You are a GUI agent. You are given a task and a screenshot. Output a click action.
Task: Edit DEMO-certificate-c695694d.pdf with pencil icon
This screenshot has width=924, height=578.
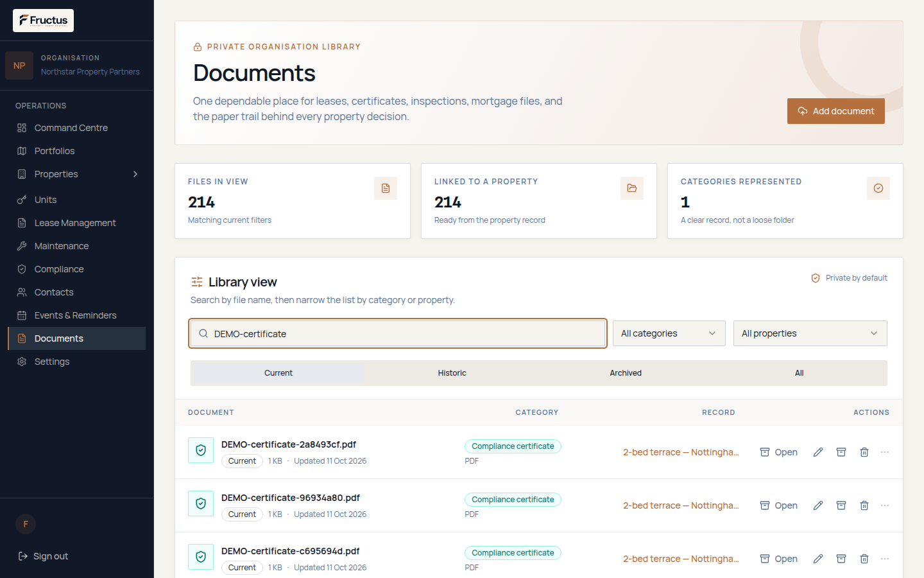tap(818, 559)
